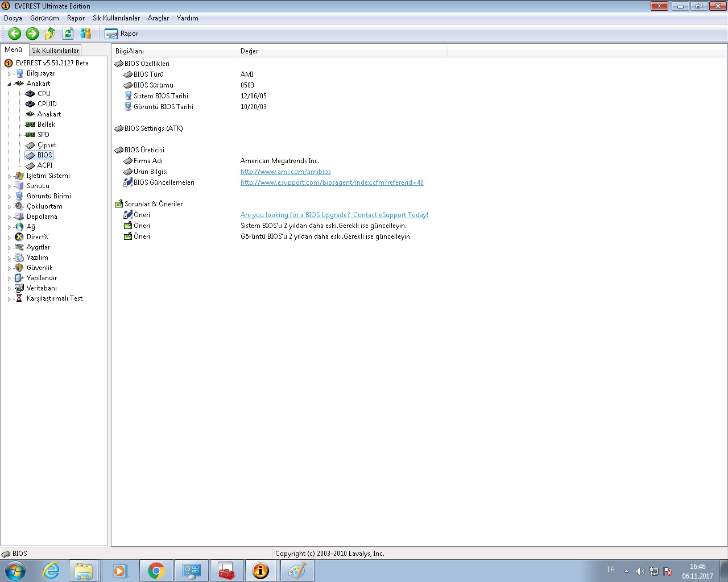Open the Araçlar menu
The width and height of the screenshot is (728, 582).
pos(158,18)
